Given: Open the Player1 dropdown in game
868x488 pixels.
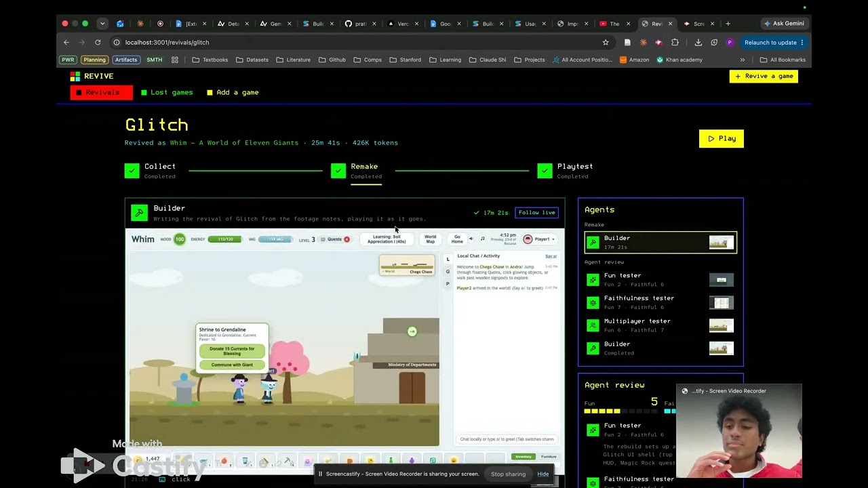Looking at the screenshot, I should (x=540, y=239).
